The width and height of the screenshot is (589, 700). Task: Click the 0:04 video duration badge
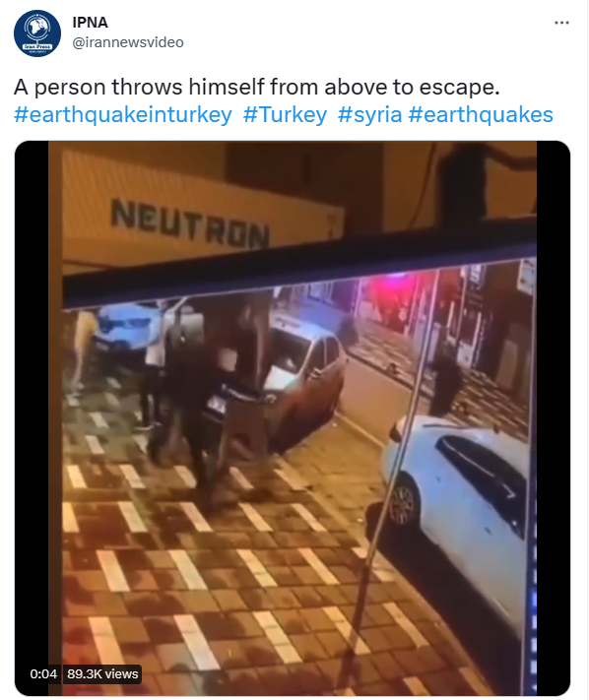[43, 673]
